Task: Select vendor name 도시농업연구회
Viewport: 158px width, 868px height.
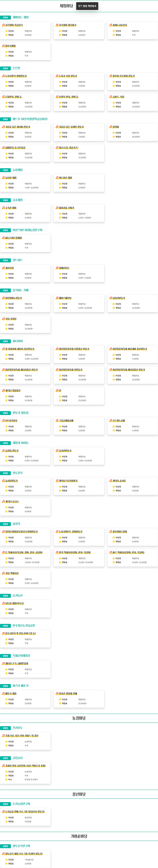Action: [21, 804]
